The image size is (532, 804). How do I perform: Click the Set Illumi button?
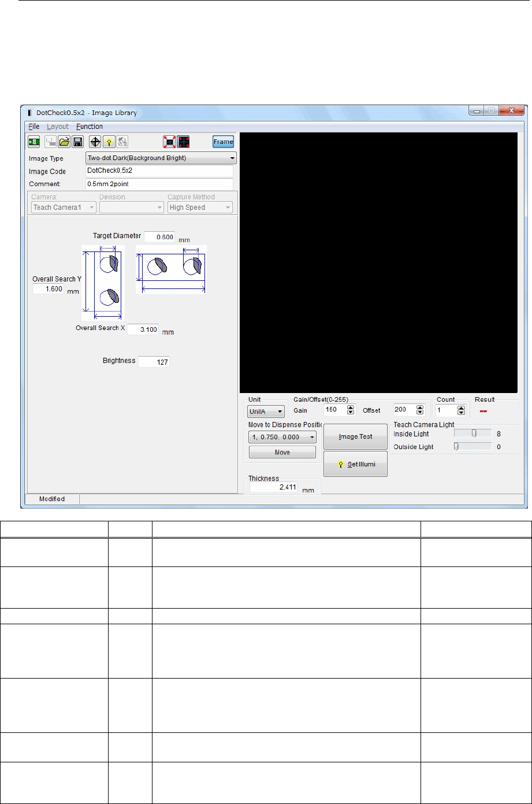click(355, 464)
